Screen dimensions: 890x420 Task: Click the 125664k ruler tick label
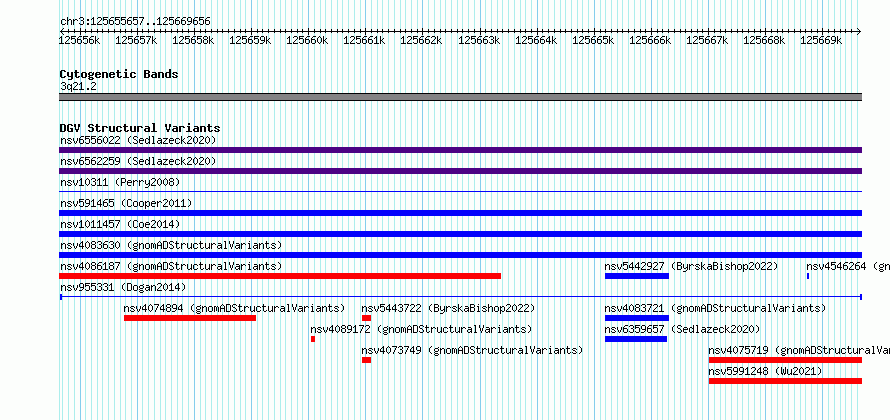(x=536, y=40)
